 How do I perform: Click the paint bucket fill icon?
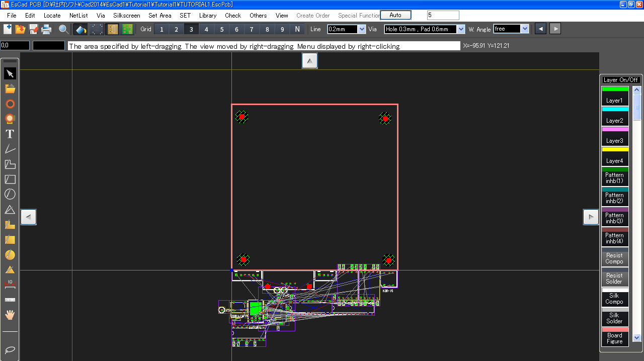tap(81, 29)
